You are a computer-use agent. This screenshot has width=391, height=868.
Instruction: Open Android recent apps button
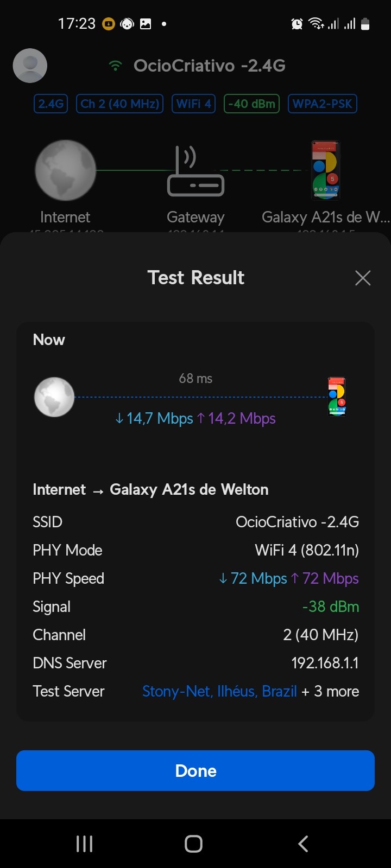(84, 844)
